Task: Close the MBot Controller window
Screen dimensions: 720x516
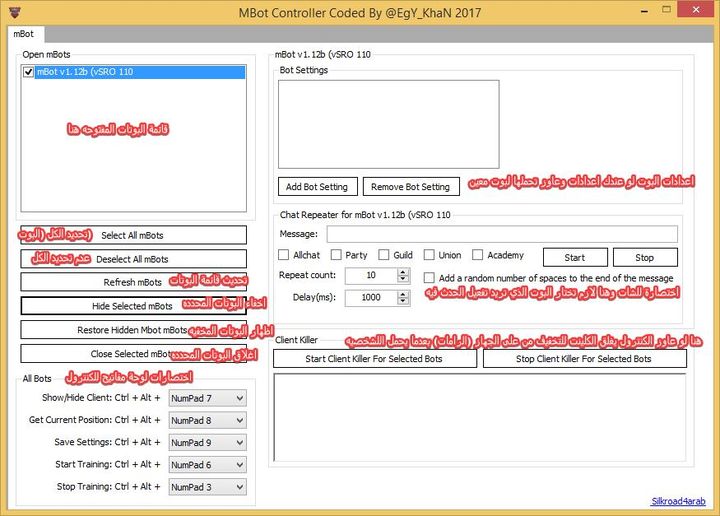Action: 696,9
